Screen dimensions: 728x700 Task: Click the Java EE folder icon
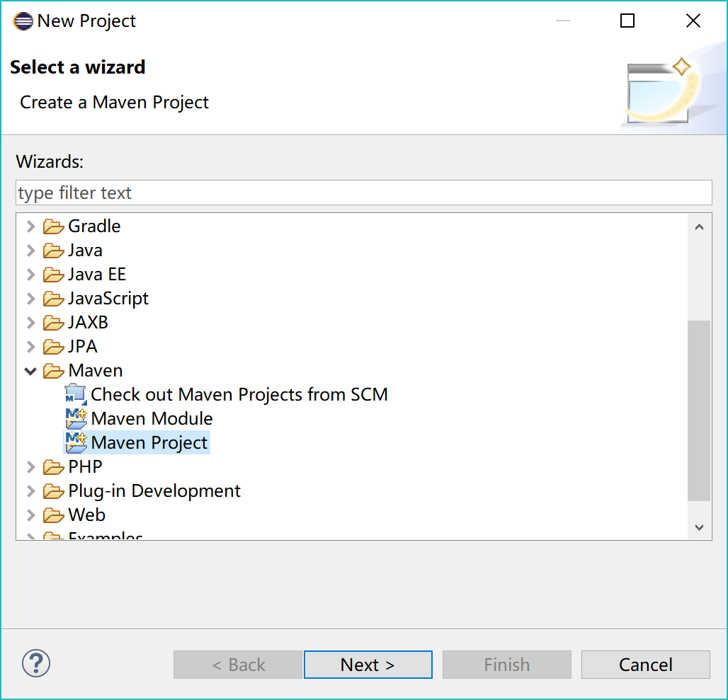(53, 275)
